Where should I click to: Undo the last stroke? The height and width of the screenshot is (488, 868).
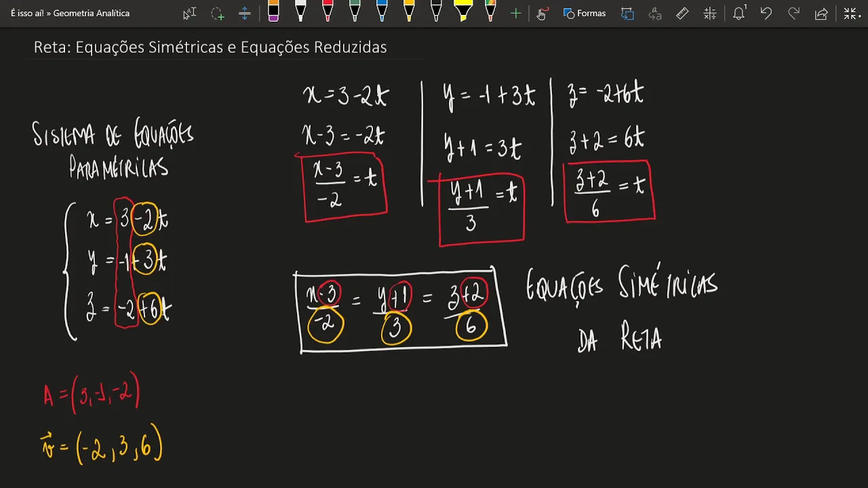tap(766, 13)
